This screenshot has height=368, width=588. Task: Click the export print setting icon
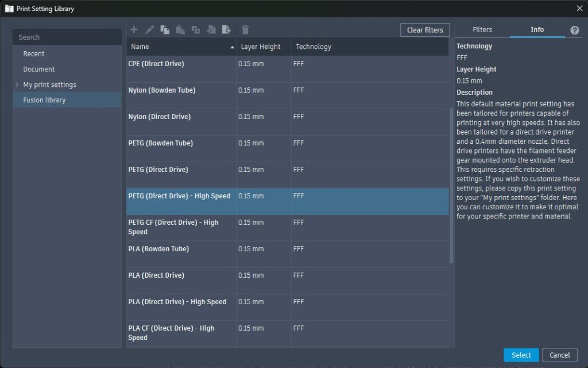coord(226,30)
